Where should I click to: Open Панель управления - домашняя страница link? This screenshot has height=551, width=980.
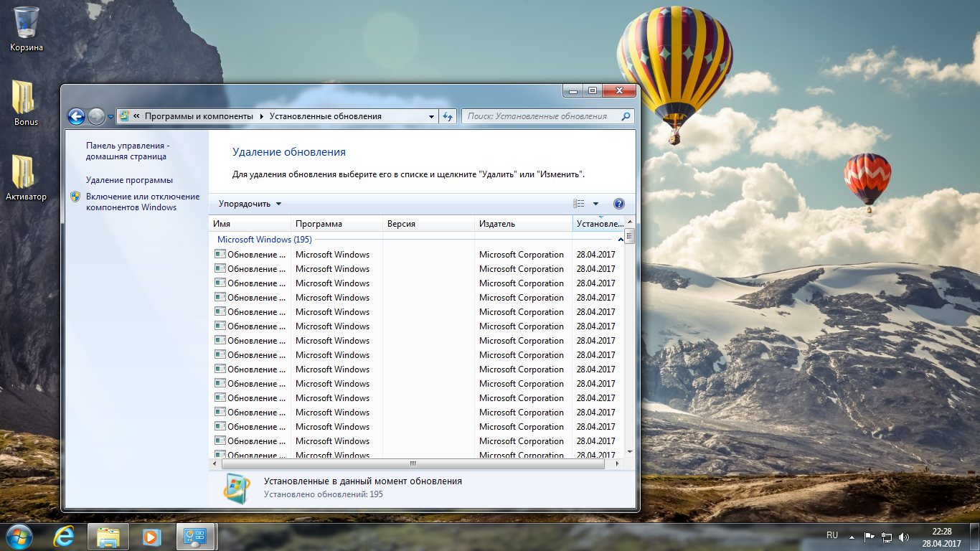tap(128, 151)
